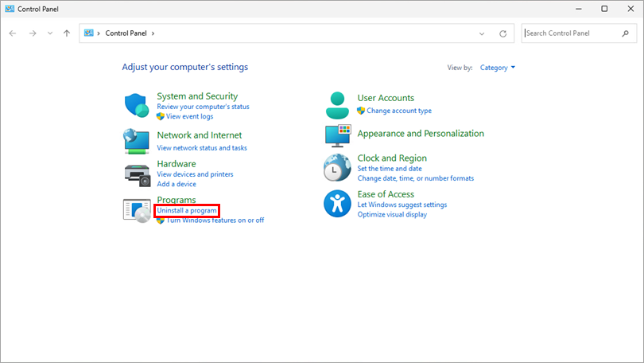The height and width of the screenshot is (363, 644).
Task: Click the User Accounts person icon
Action: point(337,105)
